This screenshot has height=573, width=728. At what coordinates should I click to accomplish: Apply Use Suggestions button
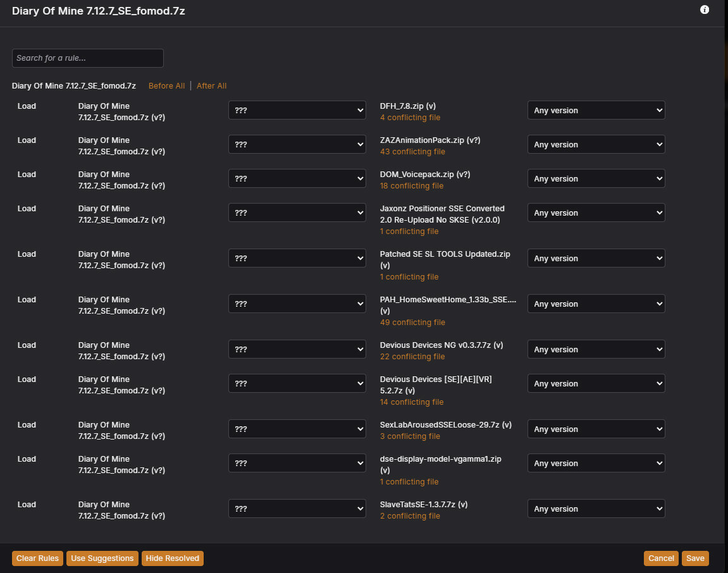(x=102, y=558)
